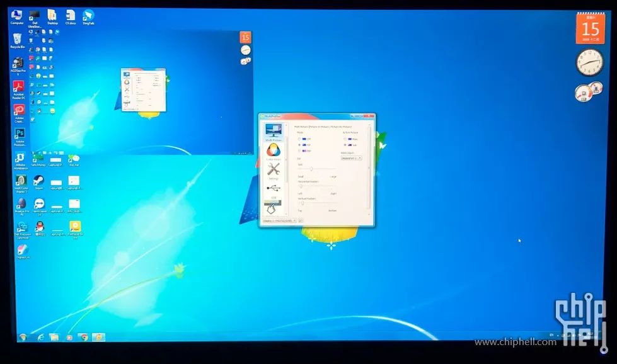The image size is (617, 364).
Task: Click the dialog's right vertical scrollbar
Action: point(369,169)
